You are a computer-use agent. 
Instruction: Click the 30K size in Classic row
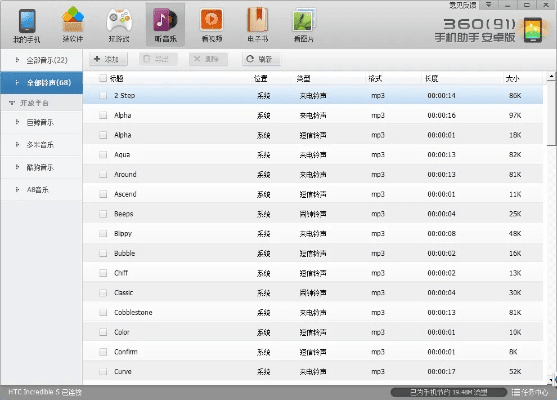tap(515, 293)
